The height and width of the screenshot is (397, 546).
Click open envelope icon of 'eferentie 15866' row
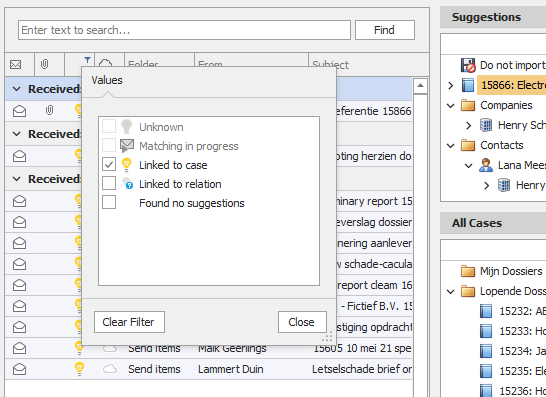[20, 111]
